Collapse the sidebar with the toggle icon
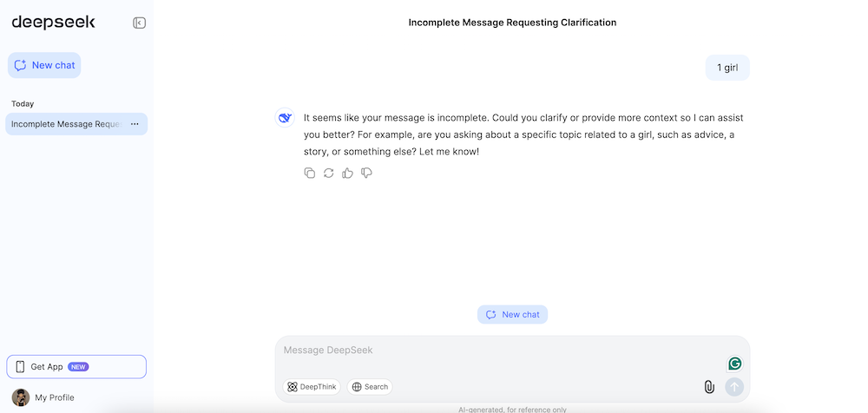The width and height of the screenshot is (868, 413). click(x=139, y=23)
